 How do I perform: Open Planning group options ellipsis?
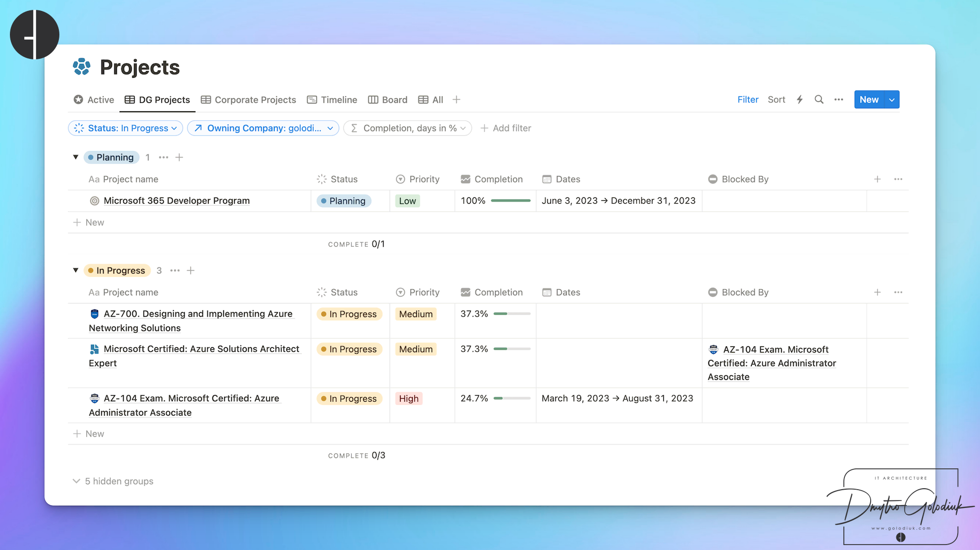163,157
